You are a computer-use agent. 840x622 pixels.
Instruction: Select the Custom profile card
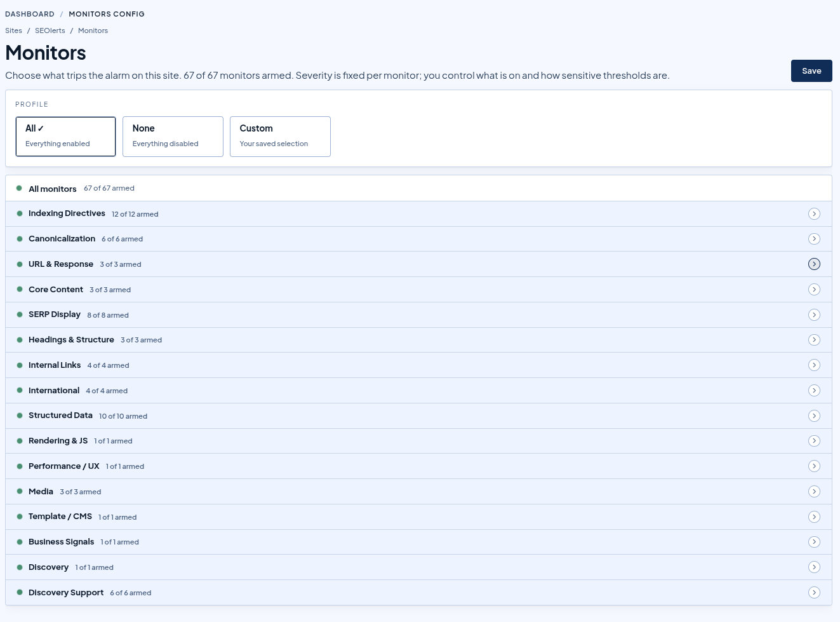(280, 137)
